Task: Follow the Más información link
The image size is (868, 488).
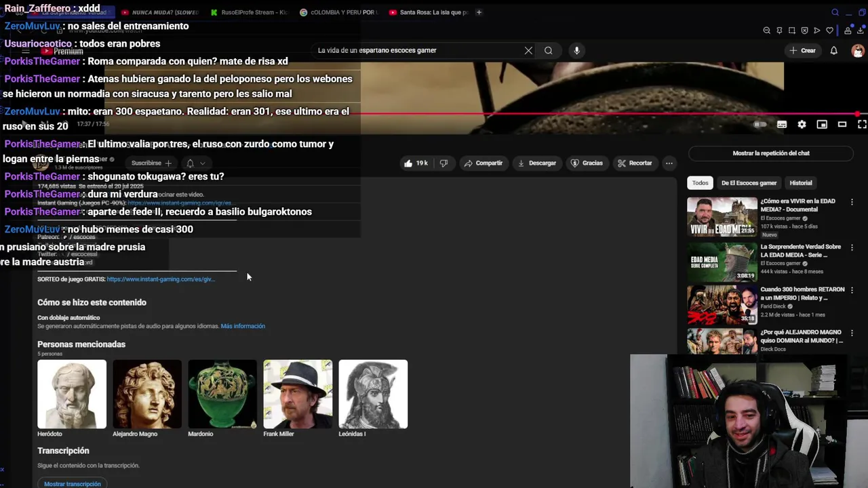Action: [243, 326]
